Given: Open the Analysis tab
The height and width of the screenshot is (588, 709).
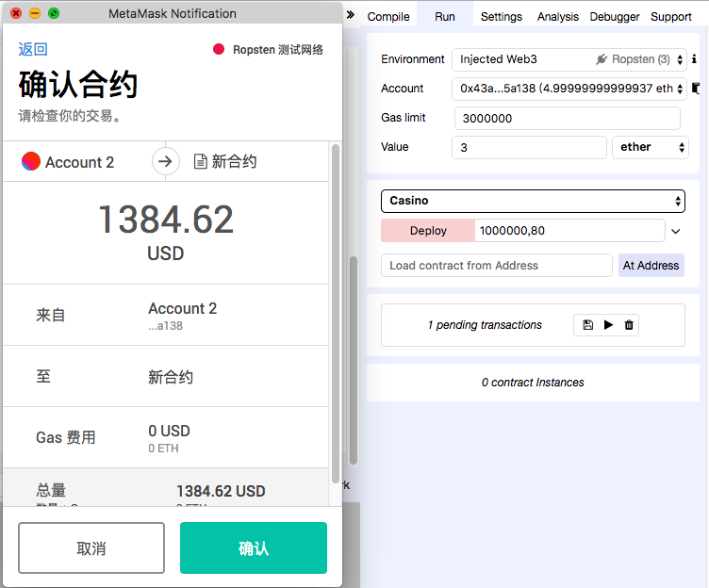Looking at the screenshot, I should click(558, 17).
